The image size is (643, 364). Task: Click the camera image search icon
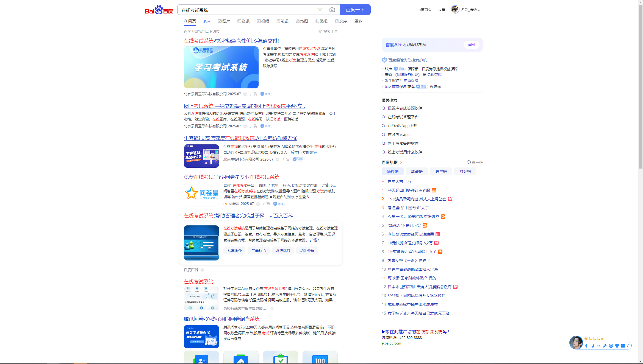[332, 10]
